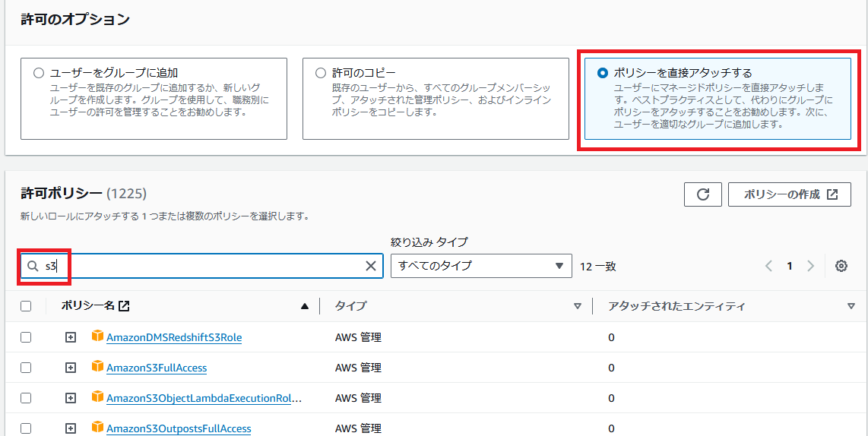The width and height of the screenshot is (868, 436).
Task: Open the AmazonS3ObjectLambdaExecutionRol… policy link
Action: 204,398
